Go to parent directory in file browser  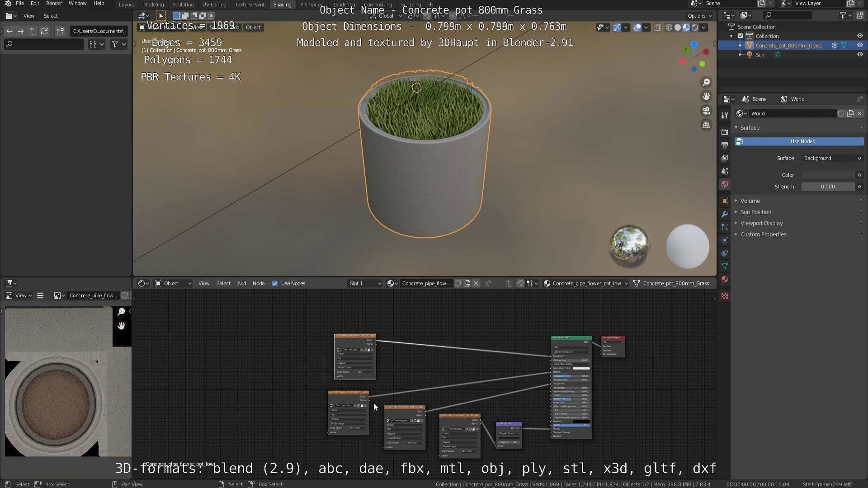(33, 31)
